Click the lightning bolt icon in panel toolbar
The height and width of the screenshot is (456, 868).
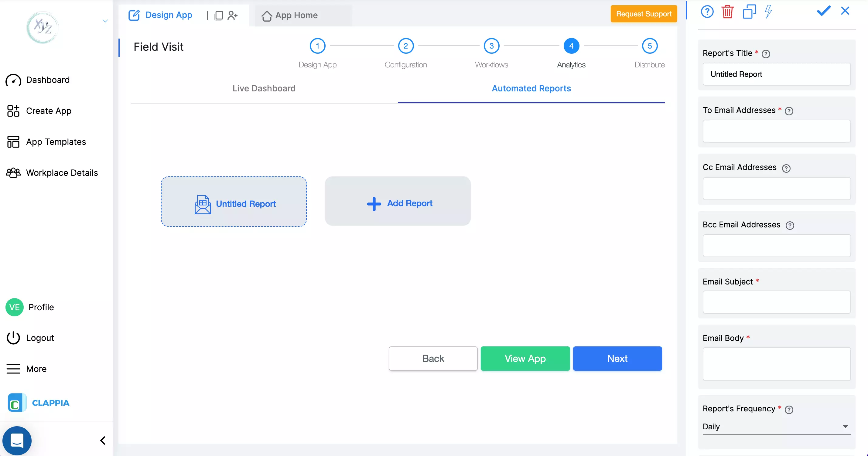768,12
